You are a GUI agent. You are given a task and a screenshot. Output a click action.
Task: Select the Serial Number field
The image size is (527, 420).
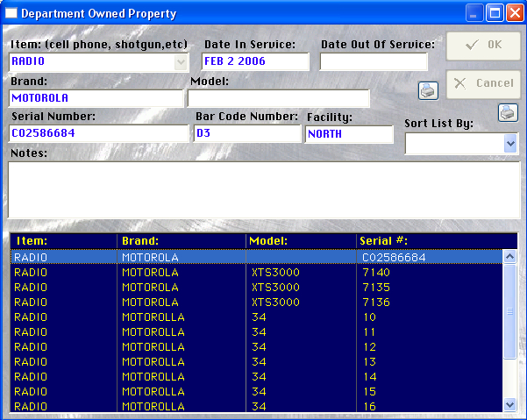pyautogui.click(x=99, y=133)
